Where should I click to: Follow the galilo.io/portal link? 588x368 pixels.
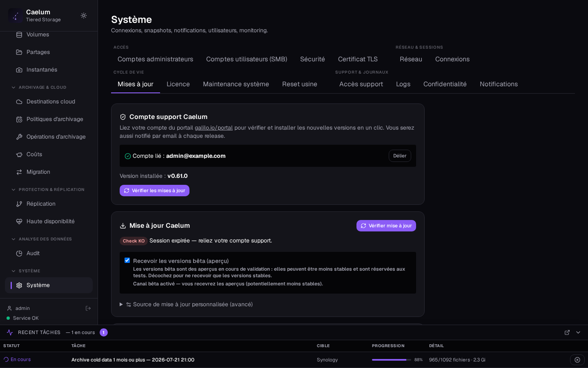click(x=214, y=128)
